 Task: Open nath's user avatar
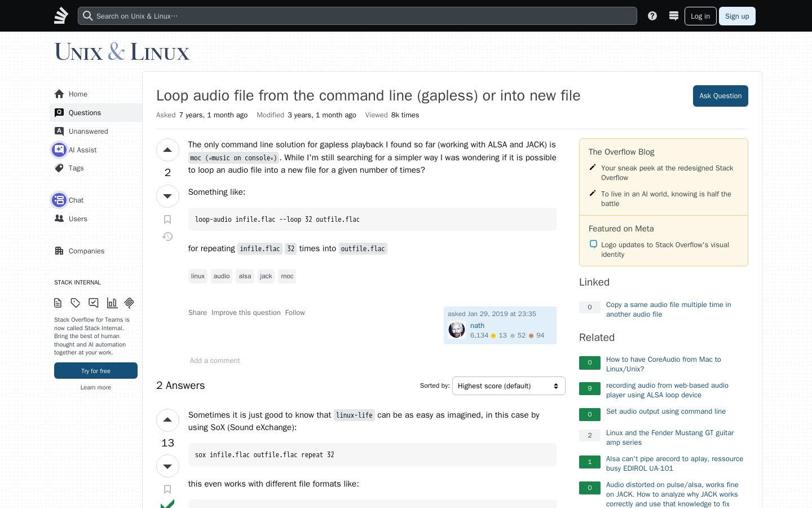tap(457, 330)
